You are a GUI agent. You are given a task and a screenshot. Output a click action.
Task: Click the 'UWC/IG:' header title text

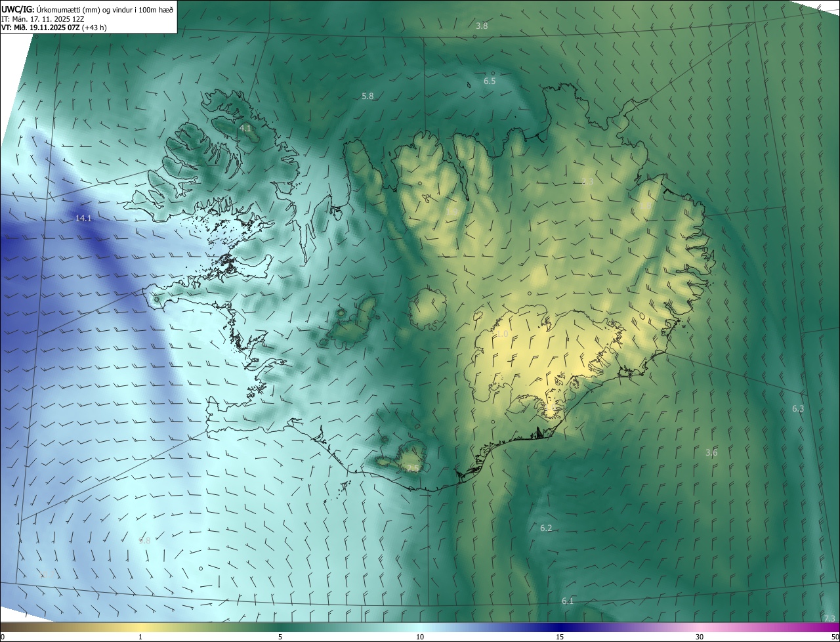[18, 9]
